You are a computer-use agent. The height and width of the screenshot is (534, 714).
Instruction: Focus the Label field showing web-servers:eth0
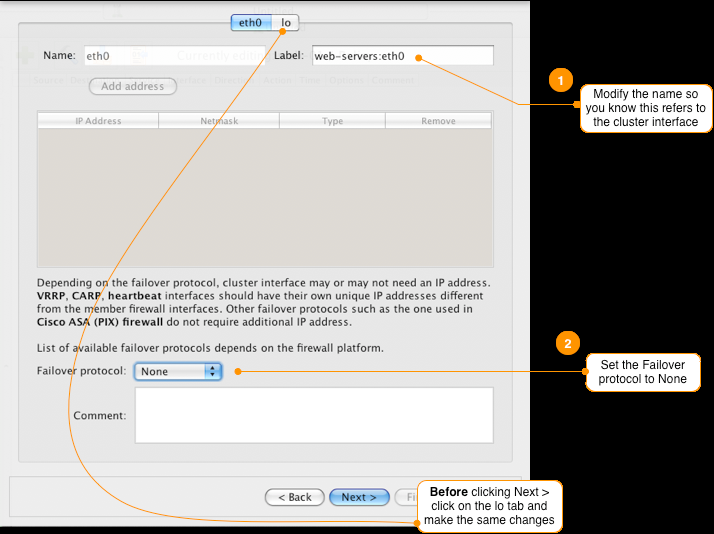coord(402,56)
